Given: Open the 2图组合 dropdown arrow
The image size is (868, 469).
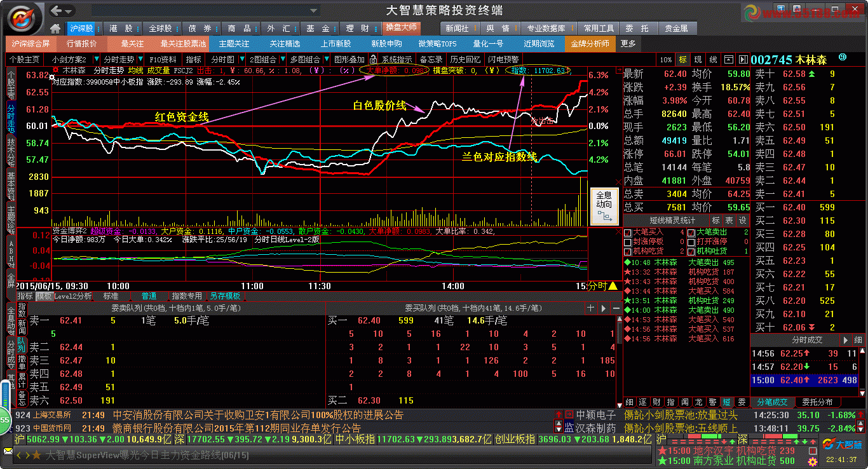Looking at the screenshot, I should [x=282, y=59].
